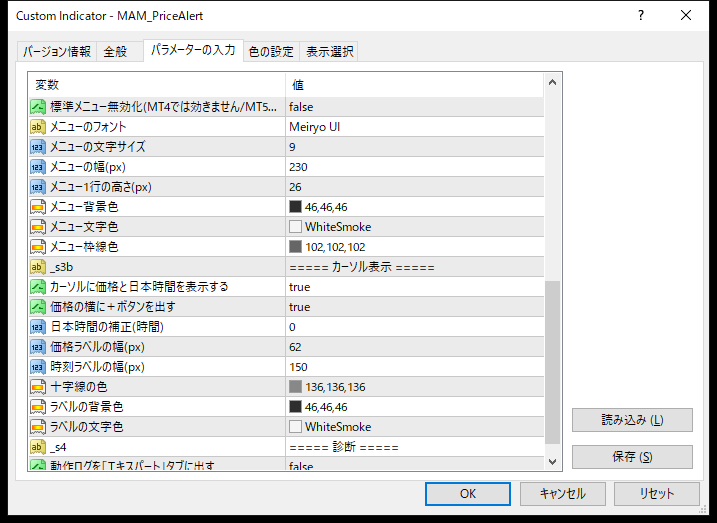The image size is (717, 523).
Task: Click the vertical scrollbar thumb
Action: click(552, 362)
